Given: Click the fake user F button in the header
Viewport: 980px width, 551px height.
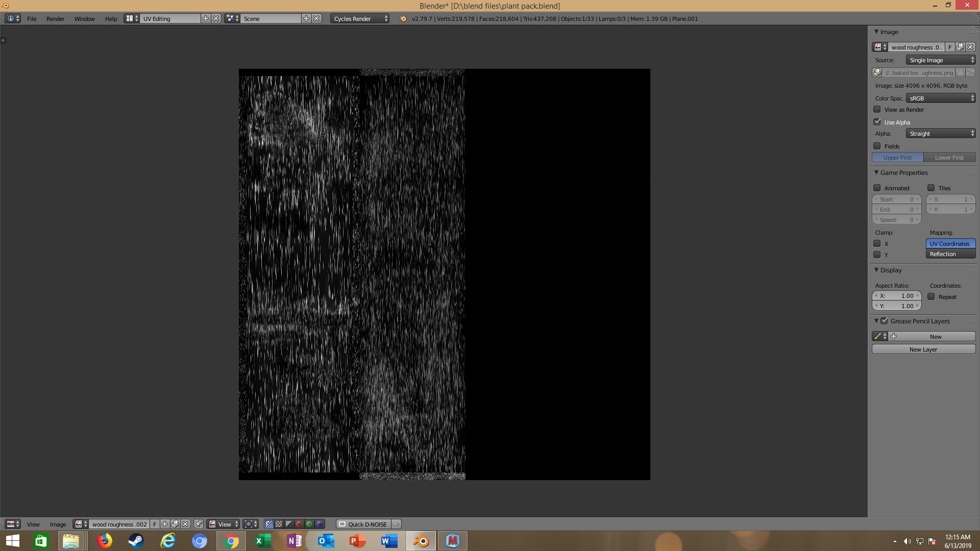Looking at the screenshot, I should pyautogui.click(x=155, y=524).
